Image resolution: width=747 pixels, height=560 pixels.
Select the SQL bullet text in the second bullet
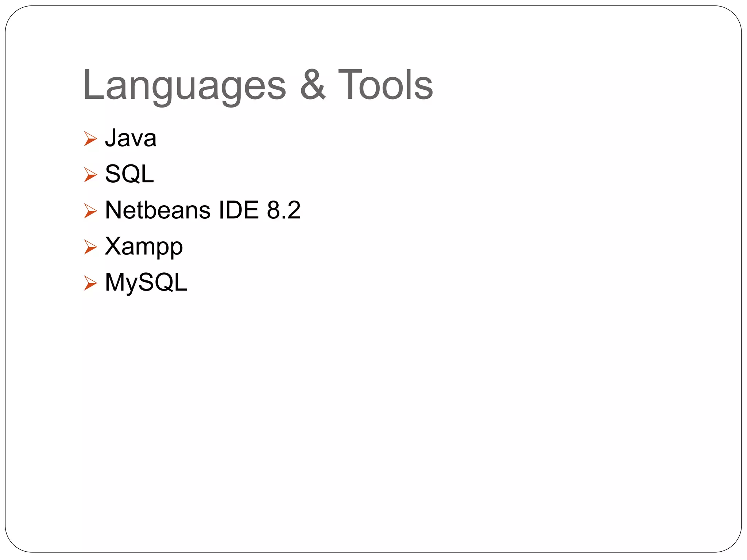pyautogui.click(x=129, y=174)
